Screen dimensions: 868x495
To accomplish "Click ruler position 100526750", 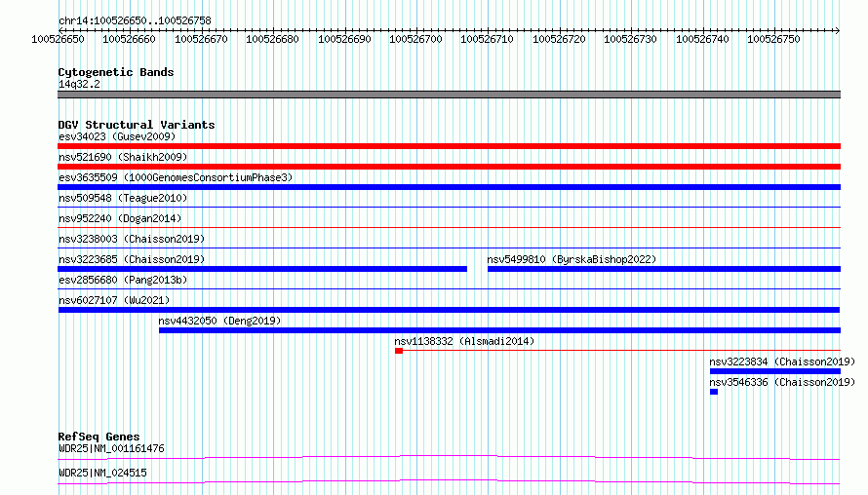I will pyautogui.click(x=774, y=39).
